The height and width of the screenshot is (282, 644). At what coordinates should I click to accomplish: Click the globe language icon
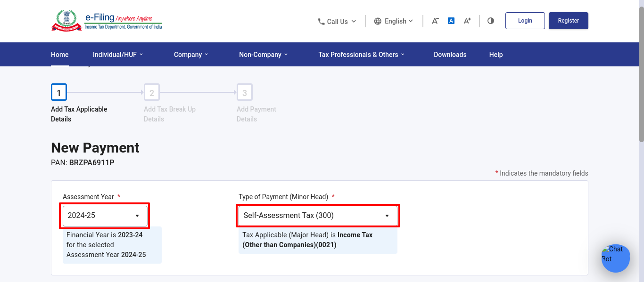[378, 21]
